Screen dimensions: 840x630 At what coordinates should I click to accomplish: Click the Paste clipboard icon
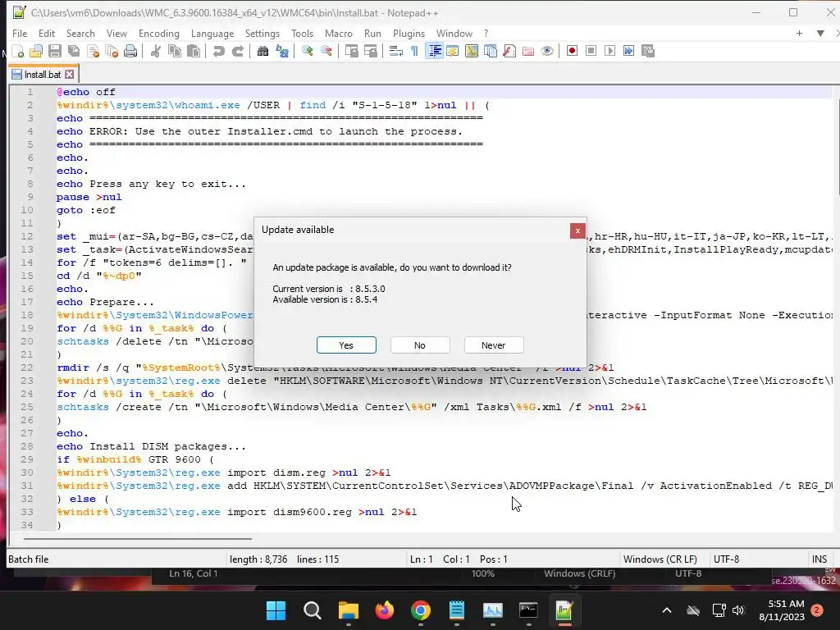click(x=194, y=51)
